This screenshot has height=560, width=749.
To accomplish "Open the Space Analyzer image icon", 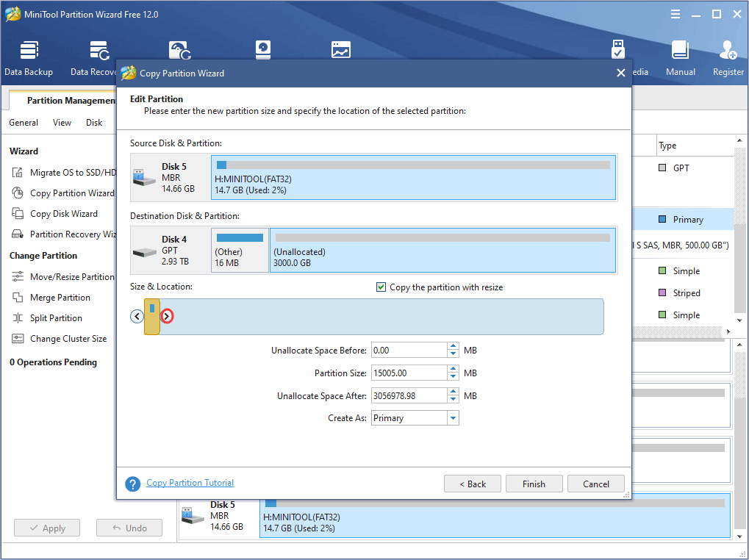I will pyautogui.click(x=340, y=50).
